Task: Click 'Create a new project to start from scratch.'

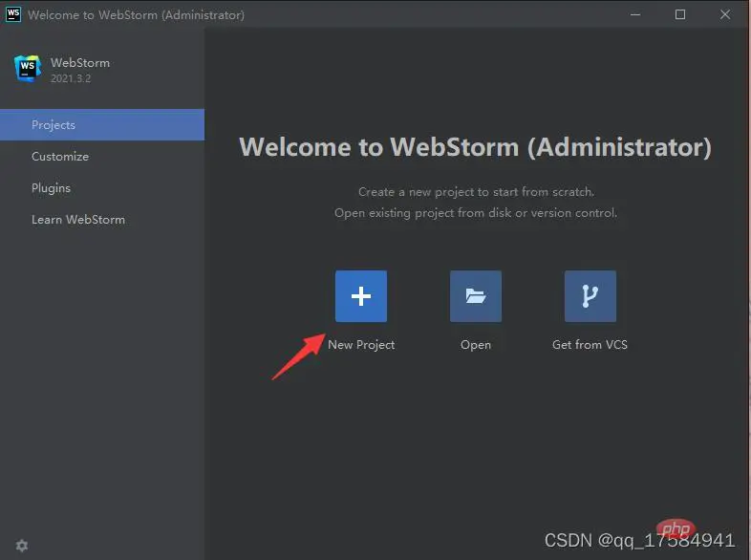Action: (476, 192)
